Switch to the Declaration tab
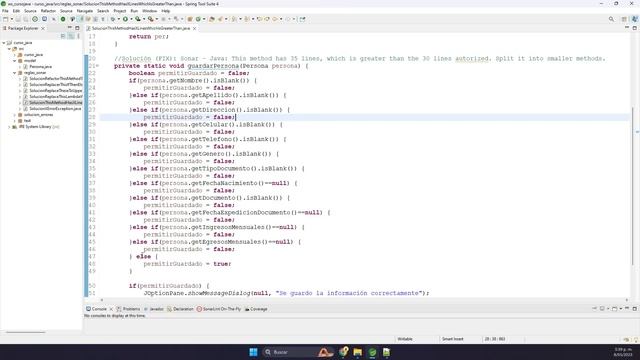 pyautogui.click(x=180, y=309)
